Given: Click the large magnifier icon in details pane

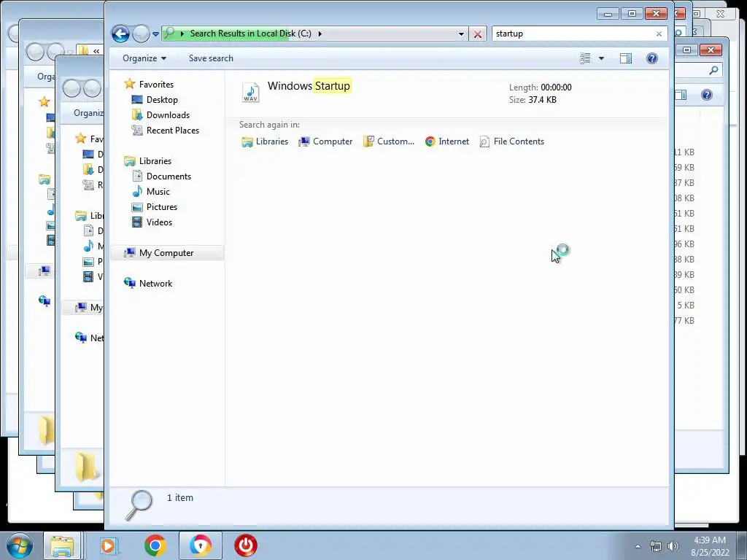Looking at the screenshot, I should click(x=138, y=505).
